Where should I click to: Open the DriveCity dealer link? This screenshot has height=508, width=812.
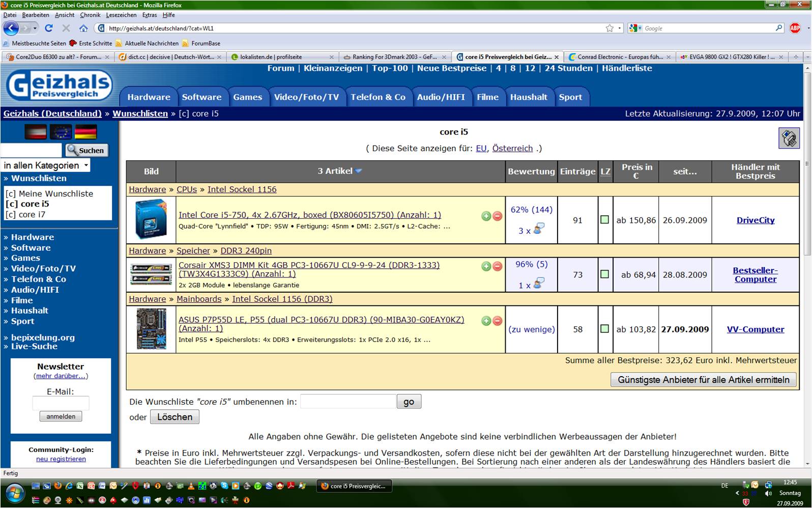tap(756, 220)
